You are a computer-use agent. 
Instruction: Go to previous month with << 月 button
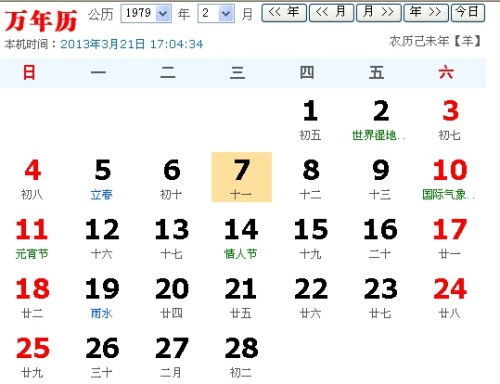click(331, 13)
